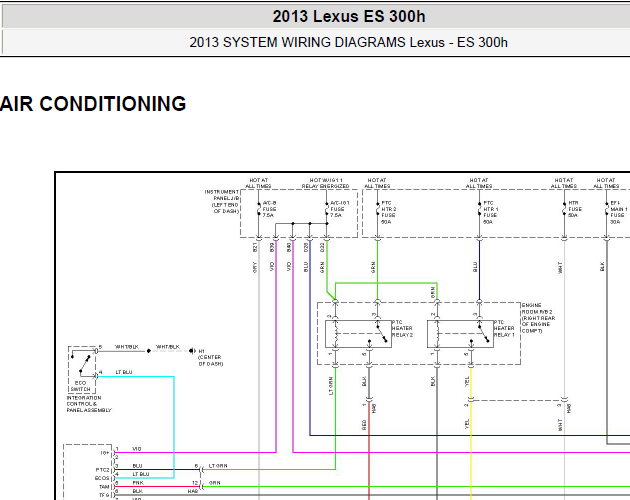Click the 'PTC HEATER RELAY 2' label
The height and width of the screenshot is (500, 630).
(x=402, y=328)
